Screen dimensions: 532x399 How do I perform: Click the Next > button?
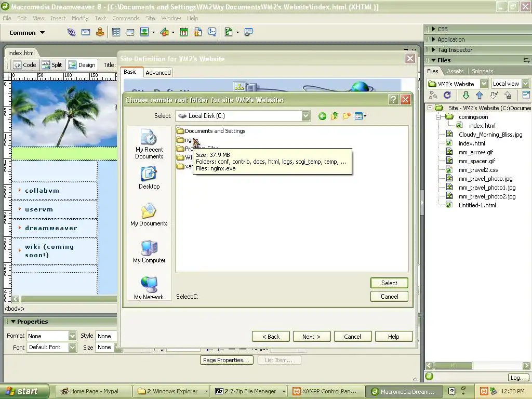[x=312, y=337]
